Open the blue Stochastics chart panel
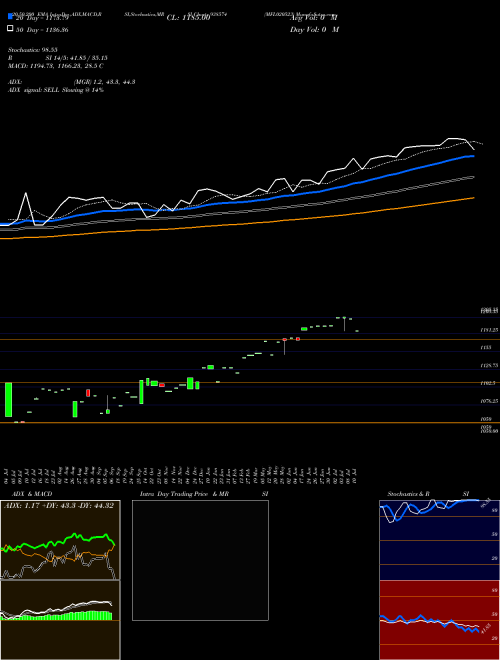500x660 pixels. [439, 540]
